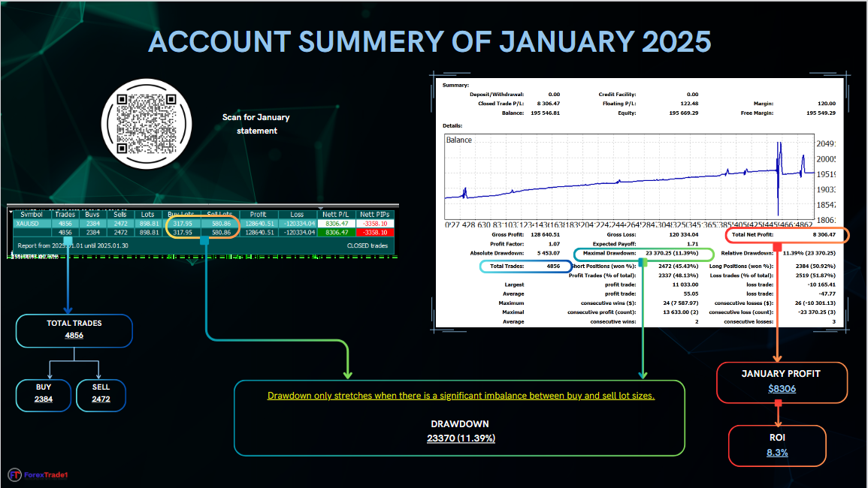This screenshot has height=488, width=868.
Task: Click the underlined $8306 January profit value
Action: click(782, 388)
